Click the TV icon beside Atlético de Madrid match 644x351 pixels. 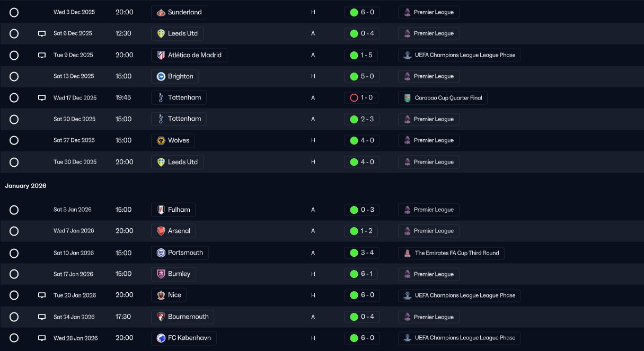(42, 55)
